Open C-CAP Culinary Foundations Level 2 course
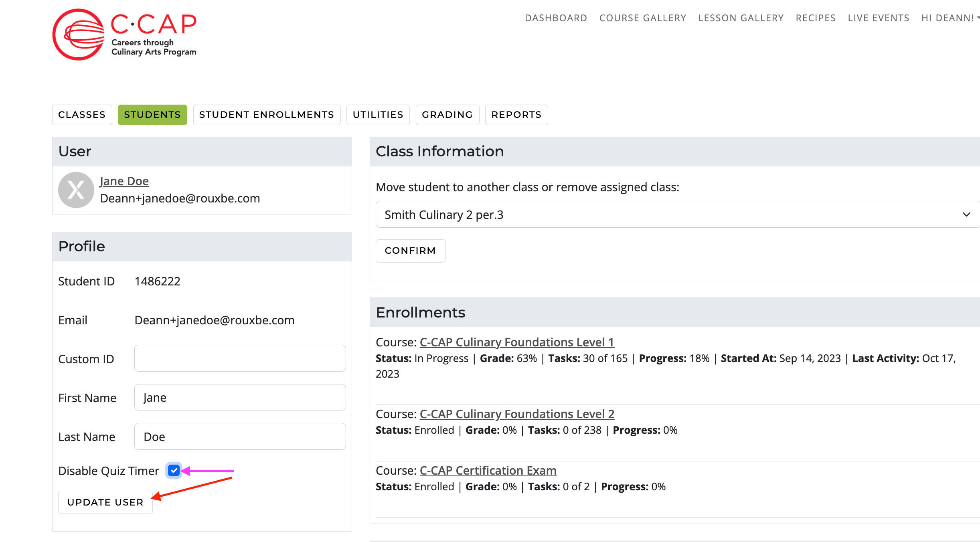Image resolution: width=980 pixels, height=542 pixels. (517, 414)
